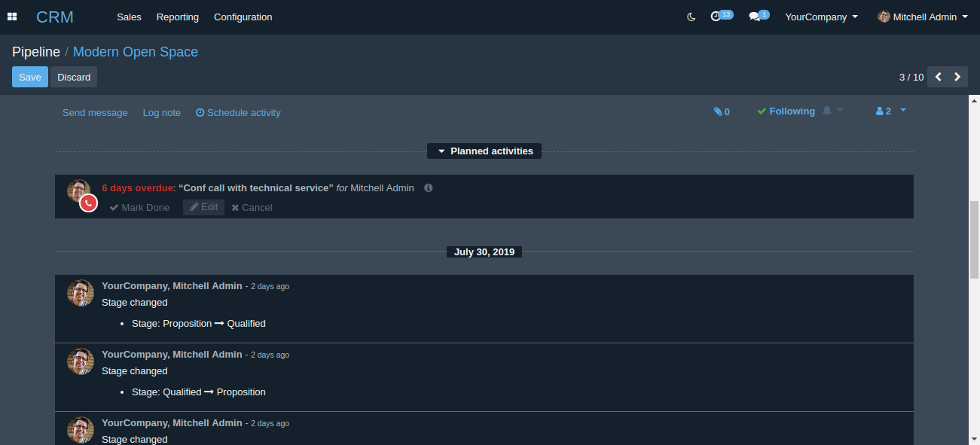The image size is (980, 445).
Task: Open activities clock icon with 13 badge
Action: point(722,16)
